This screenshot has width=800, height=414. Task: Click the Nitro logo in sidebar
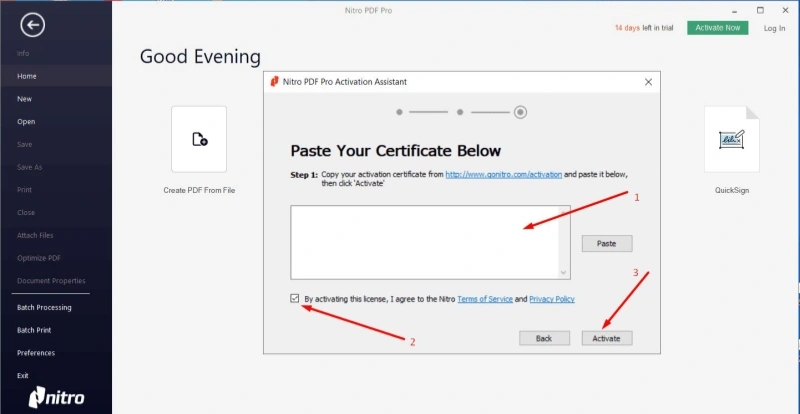(56, 396)
